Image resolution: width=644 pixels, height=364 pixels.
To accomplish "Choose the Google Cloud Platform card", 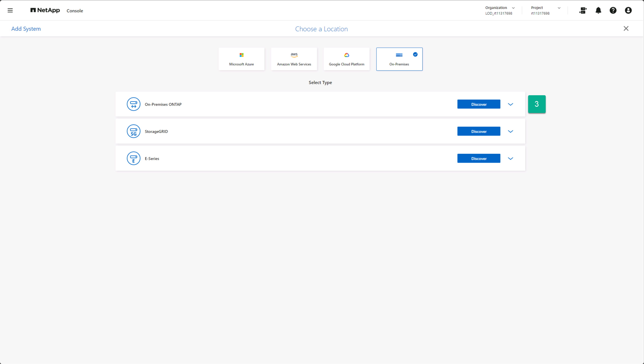I will point(347,59).
